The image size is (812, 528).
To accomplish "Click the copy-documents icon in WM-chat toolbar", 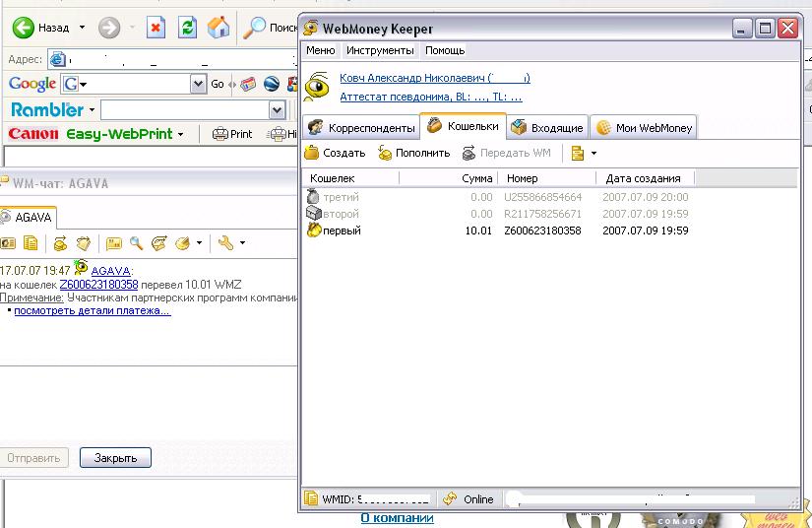I will tap(31, 243).
